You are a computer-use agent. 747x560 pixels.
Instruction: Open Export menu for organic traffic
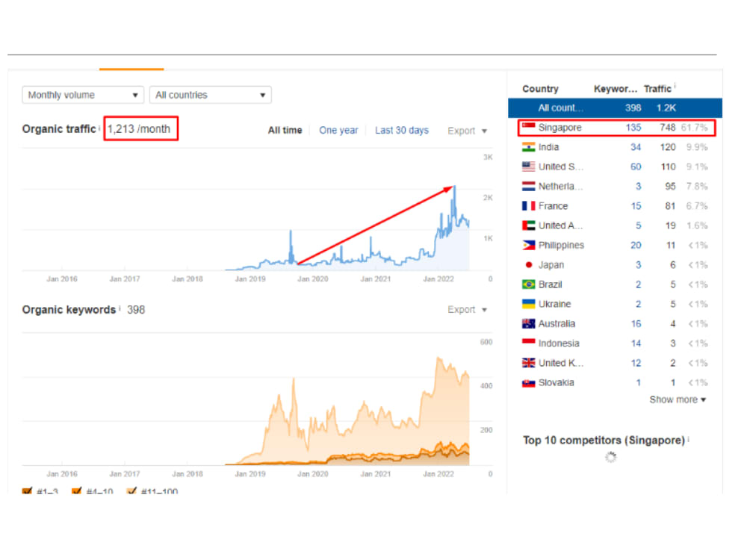pyautogui.click(x=467, y=131)
